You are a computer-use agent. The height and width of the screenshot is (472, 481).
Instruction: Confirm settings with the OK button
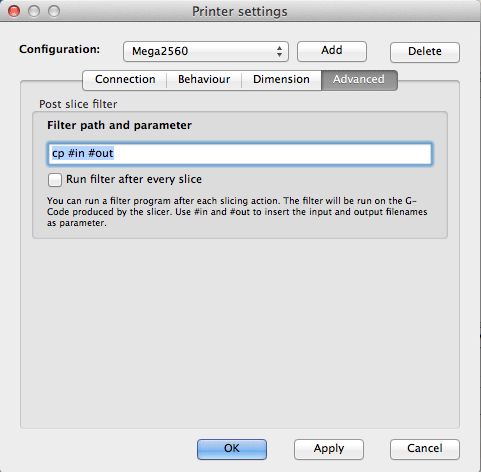click(x=232, y=449)
